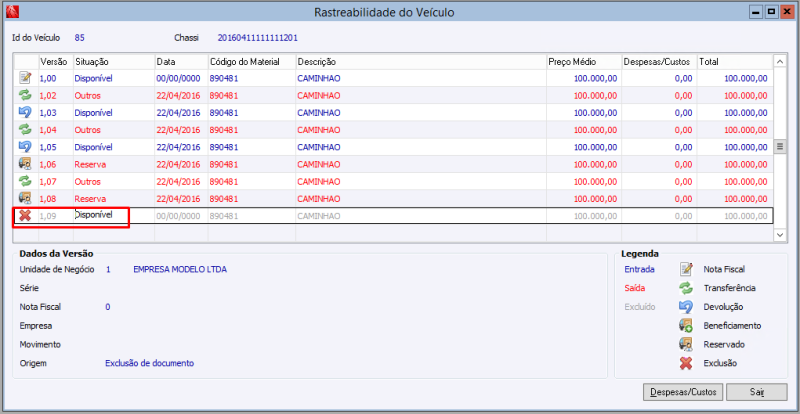Click the return arrow icon in row 1,03
Image resolution: width=800 pixels, height=414 pixels.
click(x=25, y=113)
